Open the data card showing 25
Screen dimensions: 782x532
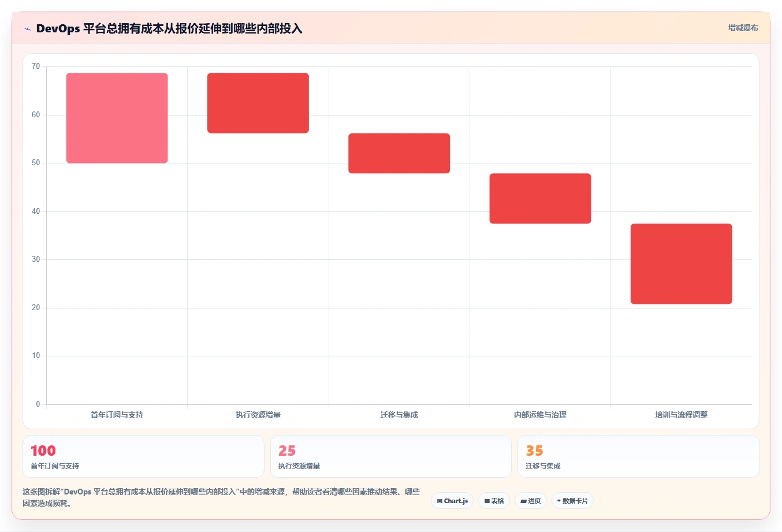click(x=391, y=456)
